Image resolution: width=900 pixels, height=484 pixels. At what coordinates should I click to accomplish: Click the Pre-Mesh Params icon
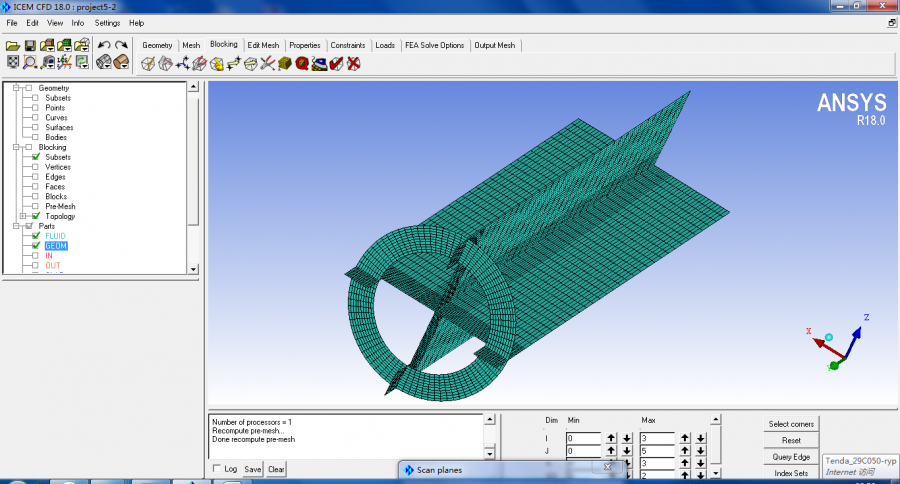[285, 64]
